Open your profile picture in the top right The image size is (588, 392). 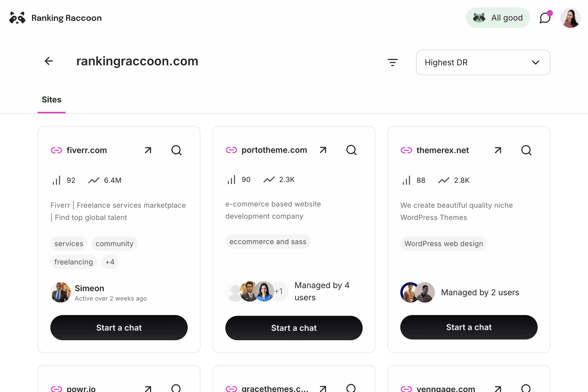pos(571,17)
